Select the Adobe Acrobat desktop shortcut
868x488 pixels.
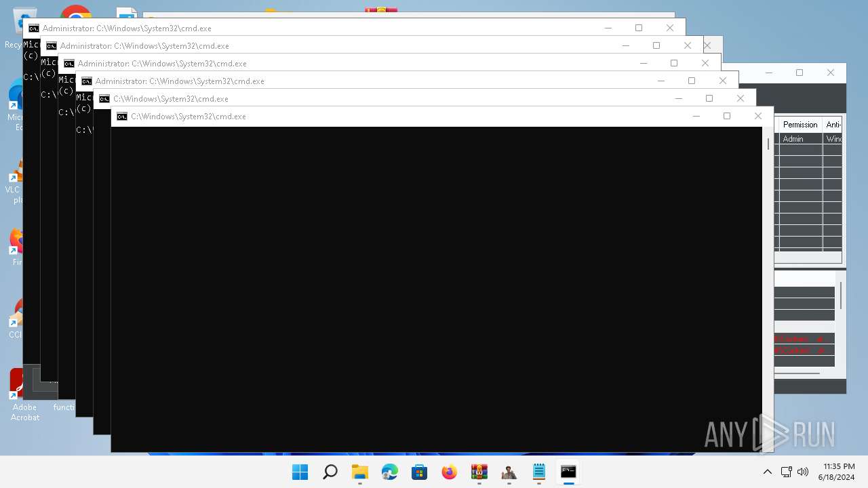click(24, 395)
